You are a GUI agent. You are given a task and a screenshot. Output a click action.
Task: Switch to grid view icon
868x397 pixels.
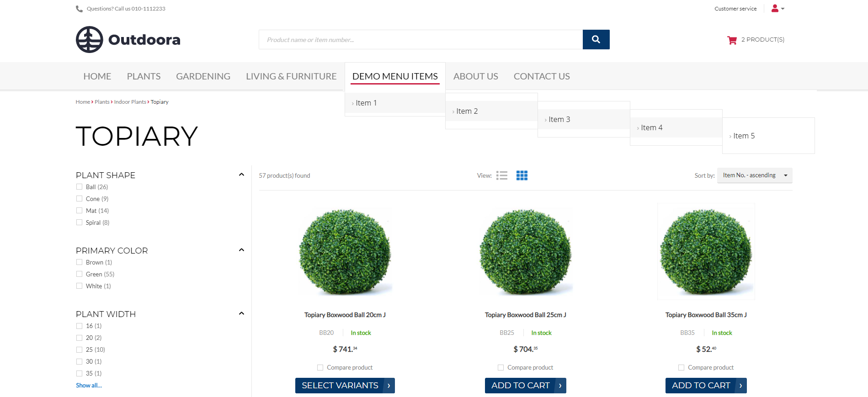(x=522, y=175)
